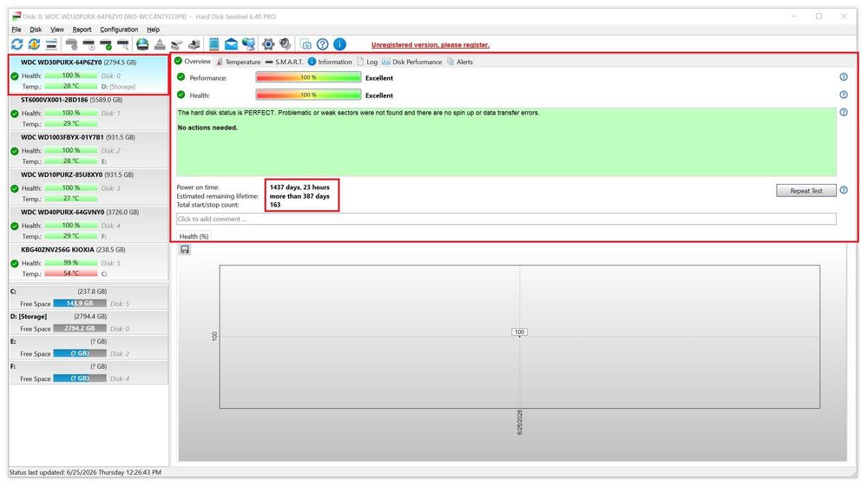Click the red 54 °C temperature bar
The height and width of the screenshot is (486, 868).
click(x=71, y=273)
